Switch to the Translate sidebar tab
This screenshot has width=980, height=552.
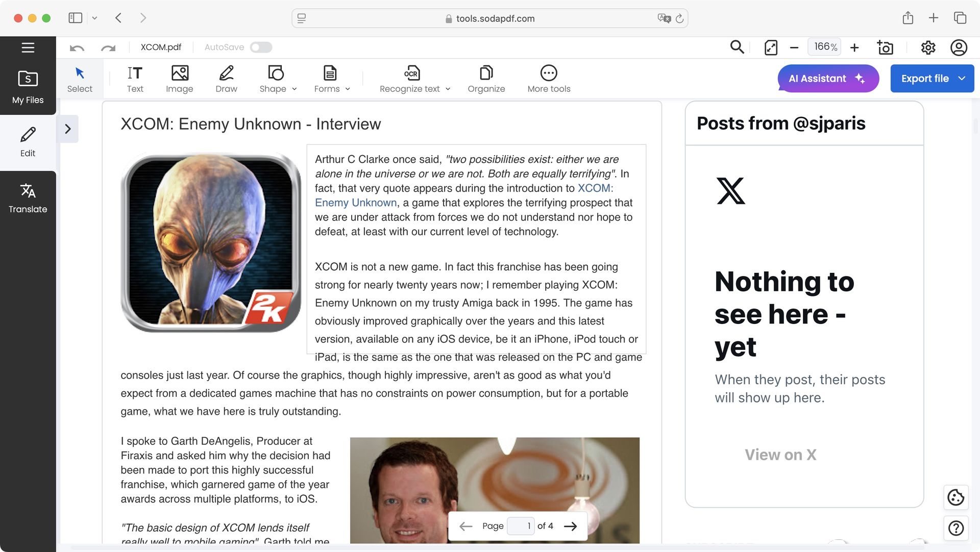coord(28,198)
